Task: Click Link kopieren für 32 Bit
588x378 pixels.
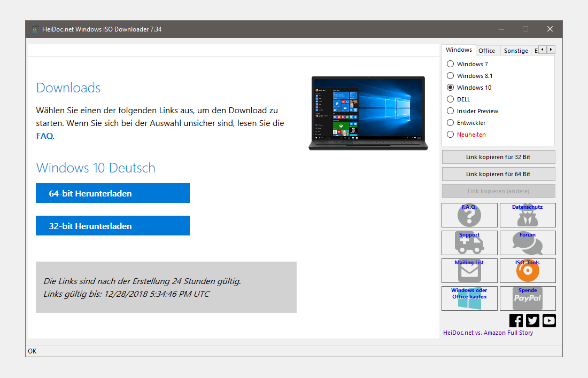Action: click(x=498, y=157)
